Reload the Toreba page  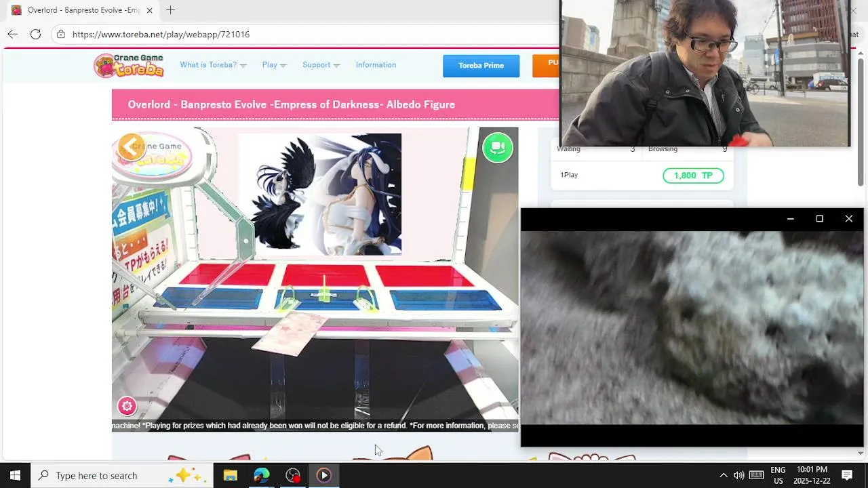(35, 34)
